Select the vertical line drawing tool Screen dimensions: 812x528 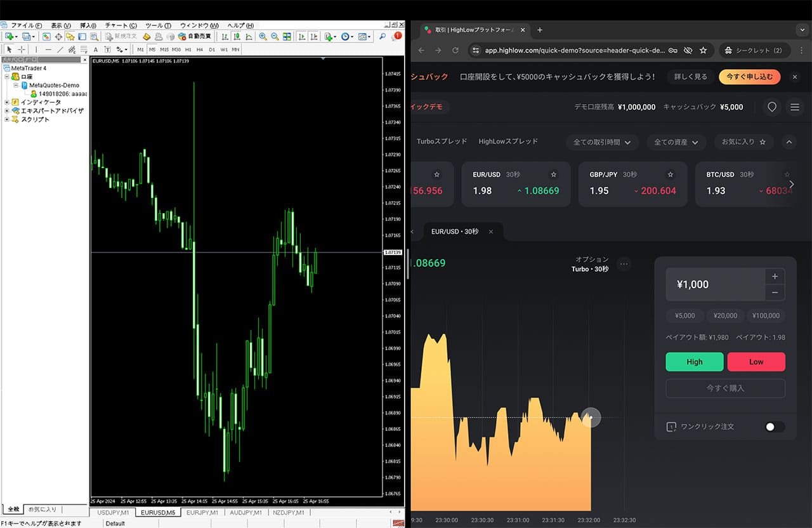pyautogui.click(x=36, y=49)
